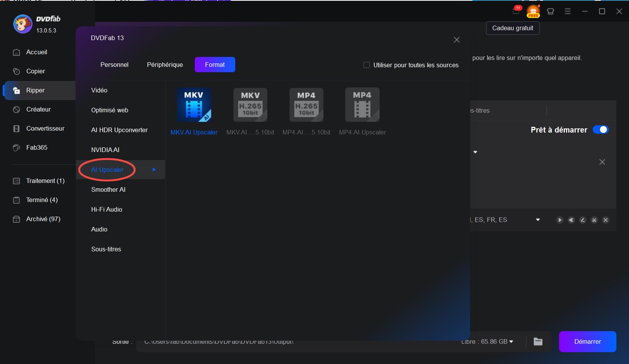The image size is (629, 364).
Task: Select the MKV.AI.Upscaler output profile
Action: pos(194,111)
